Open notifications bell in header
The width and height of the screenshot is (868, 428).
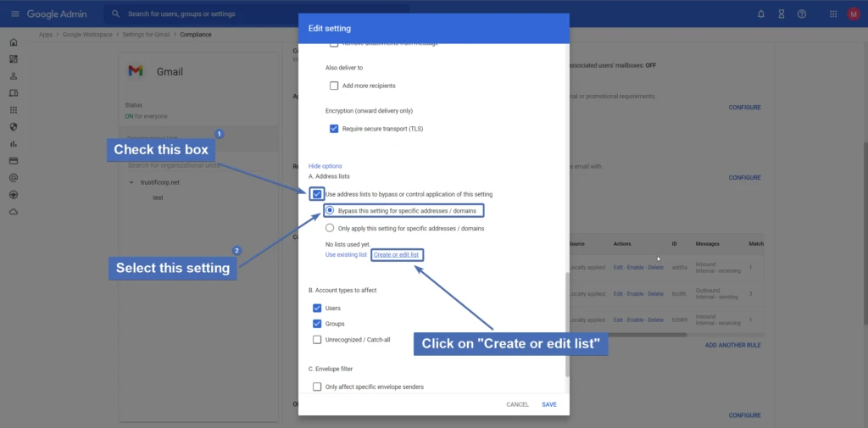(761, 14)
